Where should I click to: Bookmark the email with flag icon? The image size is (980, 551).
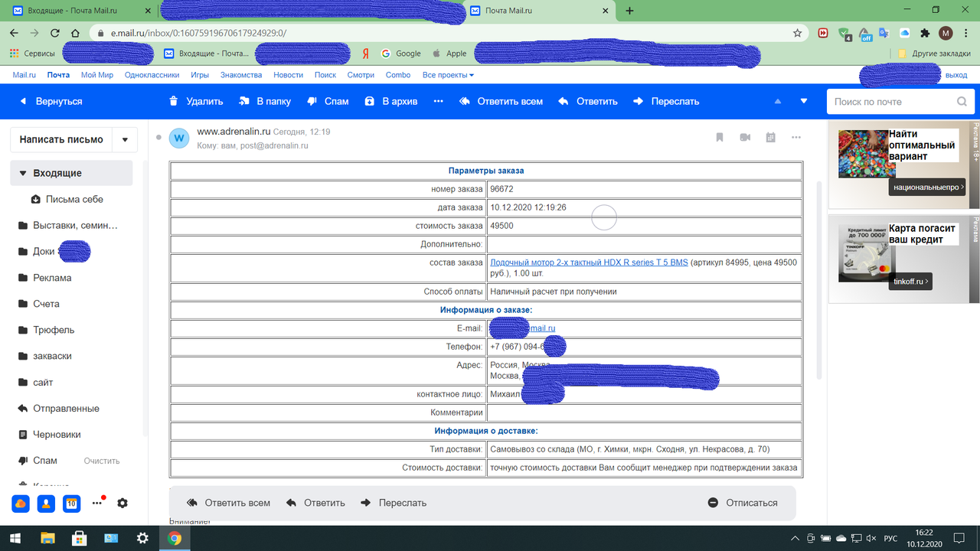[720, 137]
